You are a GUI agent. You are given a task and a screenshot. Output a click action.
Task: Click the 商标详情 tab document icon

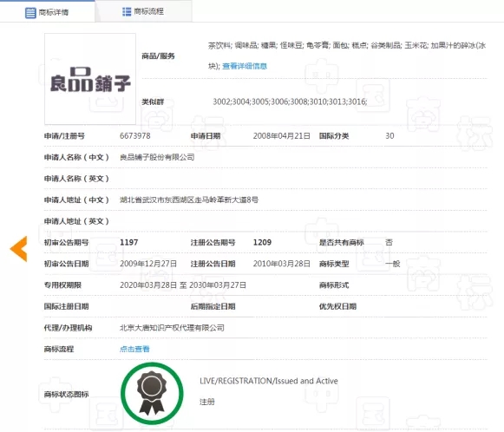(30, 12)
